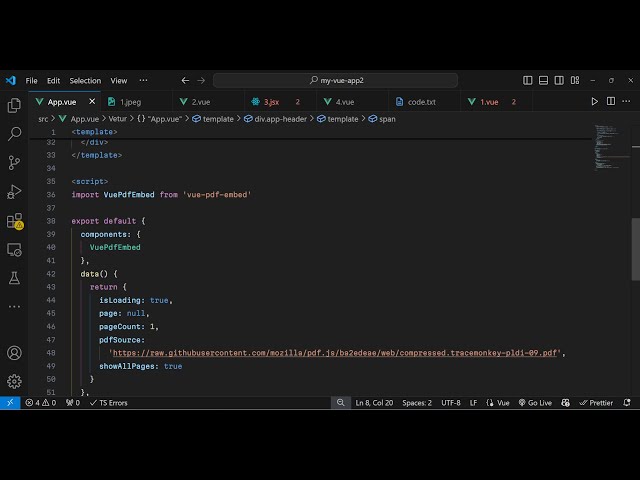
Task: Click the TS Errors status bar button
Action: coord(109,403)
